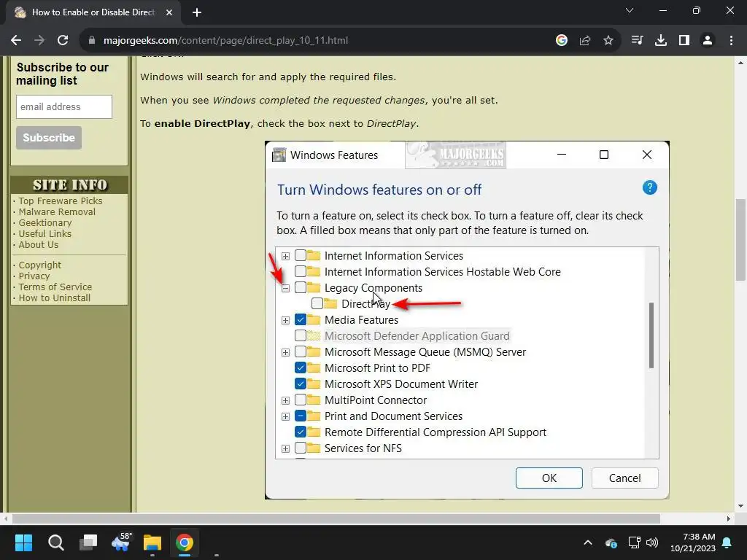The height and width of the screenshot is (560, 747).
Task: Check the MultiPoint Connector box
Action: 300,400
